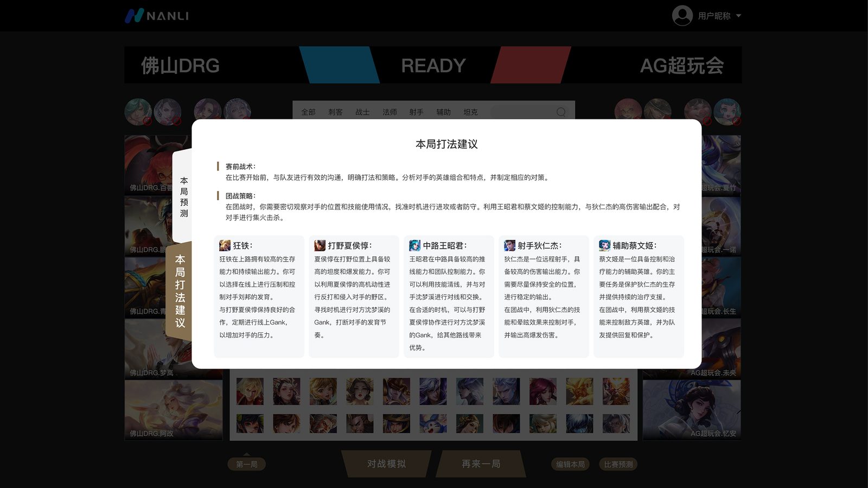The width and height of the screenshot is (868, 488).
Task: Open the AG超玩会.长生 player card
Action: coord(722,287)
